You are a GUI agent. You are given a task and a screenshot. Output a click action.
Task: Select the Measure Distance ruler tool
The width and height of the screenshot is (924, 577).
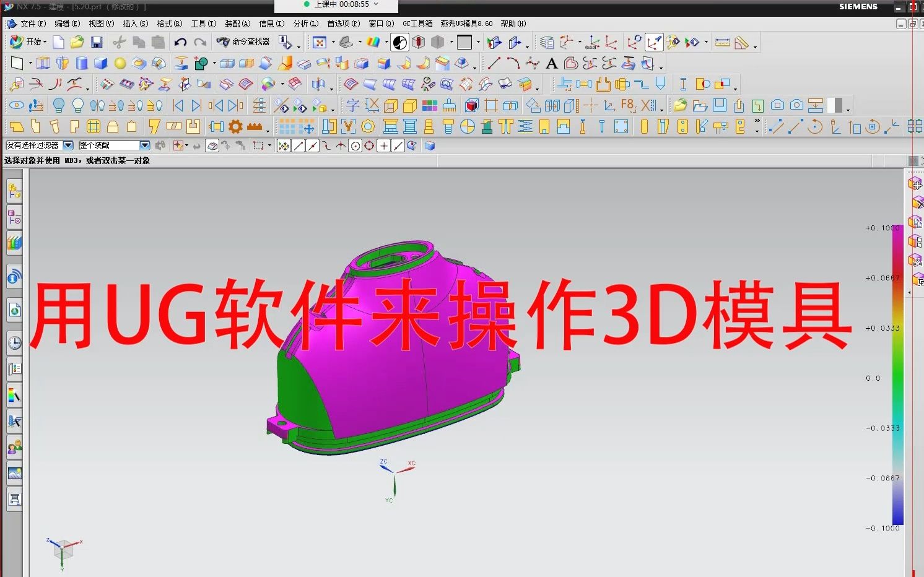pos(722,41)
